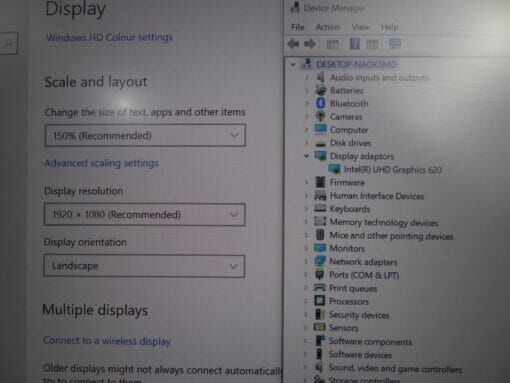
Task: Select the Sensors entry
Action: pos(343,328)
